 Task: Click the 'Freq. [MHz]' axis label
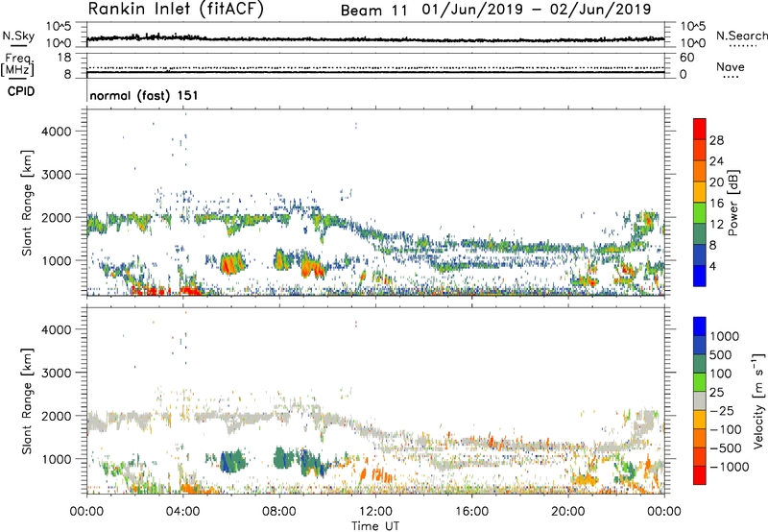click(x=17, y=65)
